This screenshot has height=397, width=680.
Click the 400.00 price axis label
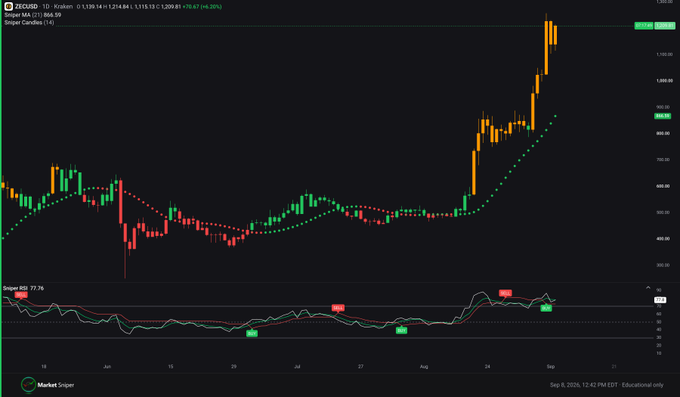click(x=663, y=239)
